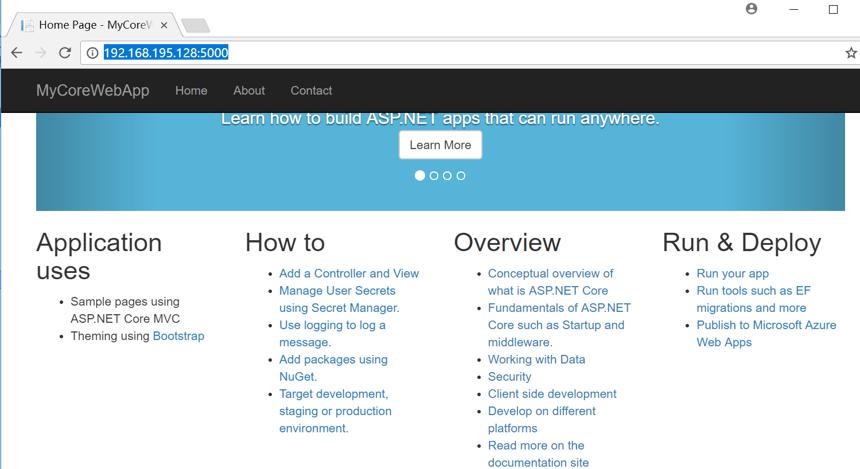Click the MyCoreWebApp brand title
Image resolution: width=860 pixels, height=469 pixels.
(x=93, y=91)
